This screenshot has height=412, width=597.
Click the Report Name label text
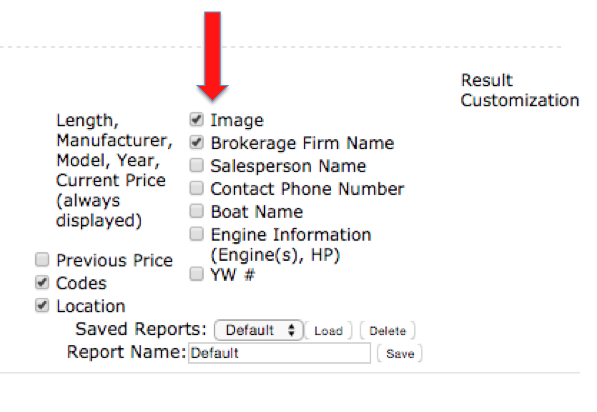click(x=126, y=352)
